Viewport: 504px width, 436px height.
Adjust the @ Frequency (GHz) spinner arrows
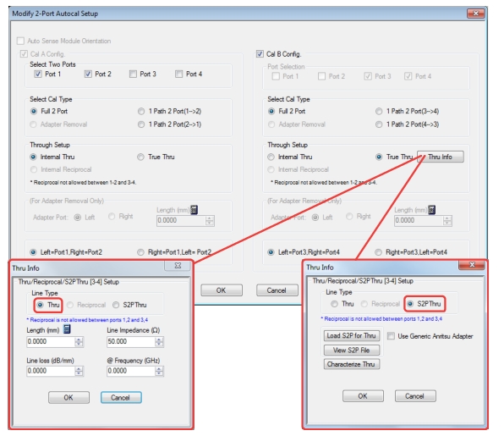pyautogui.click(x=159, y=371)
